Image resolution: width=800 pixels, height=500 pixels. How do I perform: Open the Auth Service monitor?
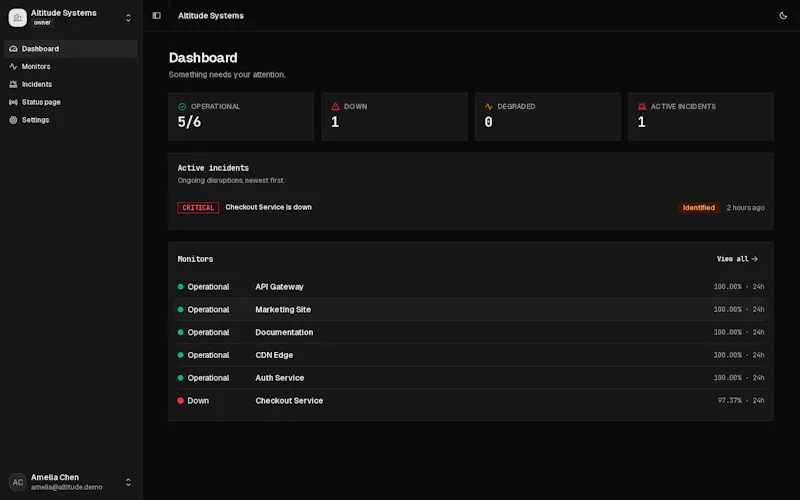(x=470, y=378)
